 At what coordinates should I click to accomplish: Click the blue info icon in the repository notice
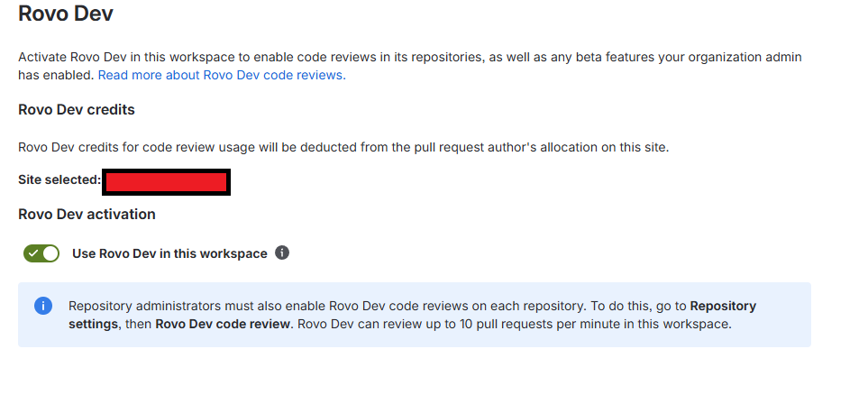click(x=43, y=306)
